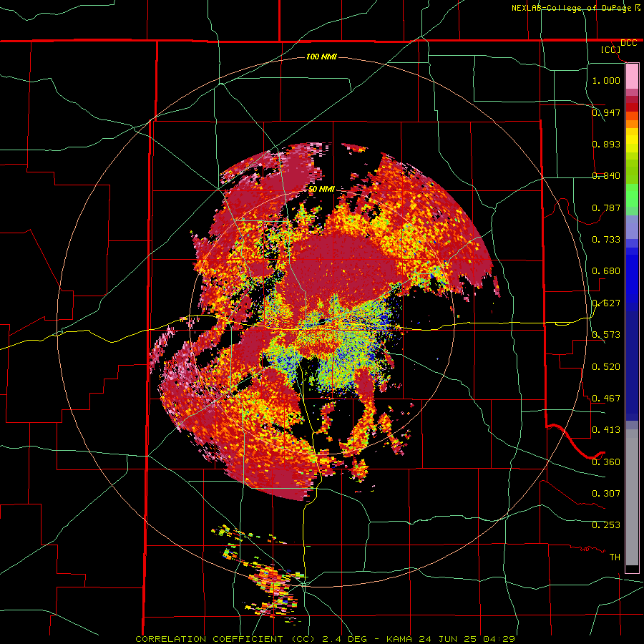Click the 0.253 legend value

pyautogui.click(x=606, y=525)
